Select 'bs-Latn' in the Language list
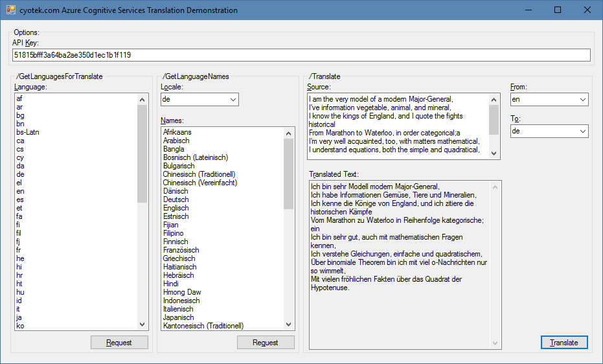The height and width of the screenshot is (364, 603). point(76,133)
